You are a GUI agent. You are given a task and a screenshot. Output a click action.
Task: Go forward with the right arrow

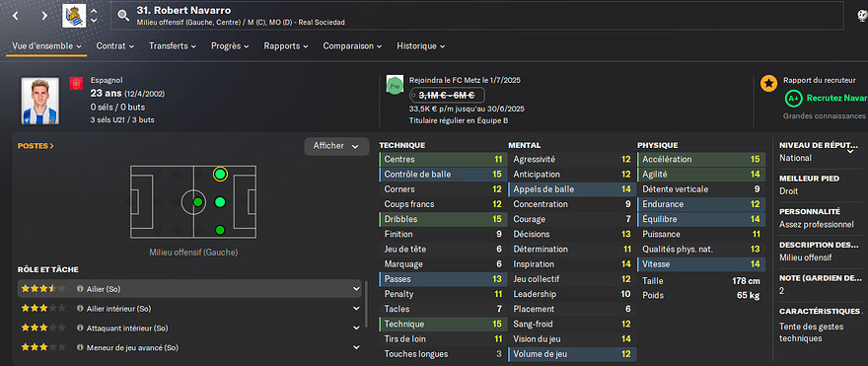point(44,16)
